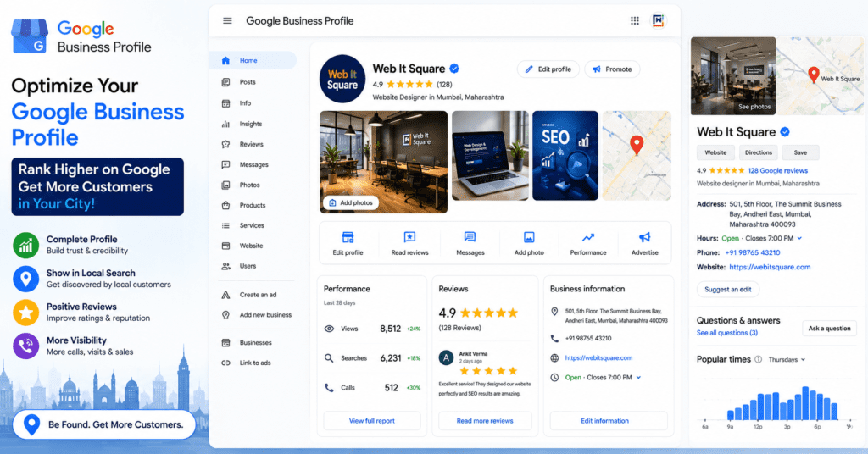
Task: Click View full report
Action: [x=372, y=421]
